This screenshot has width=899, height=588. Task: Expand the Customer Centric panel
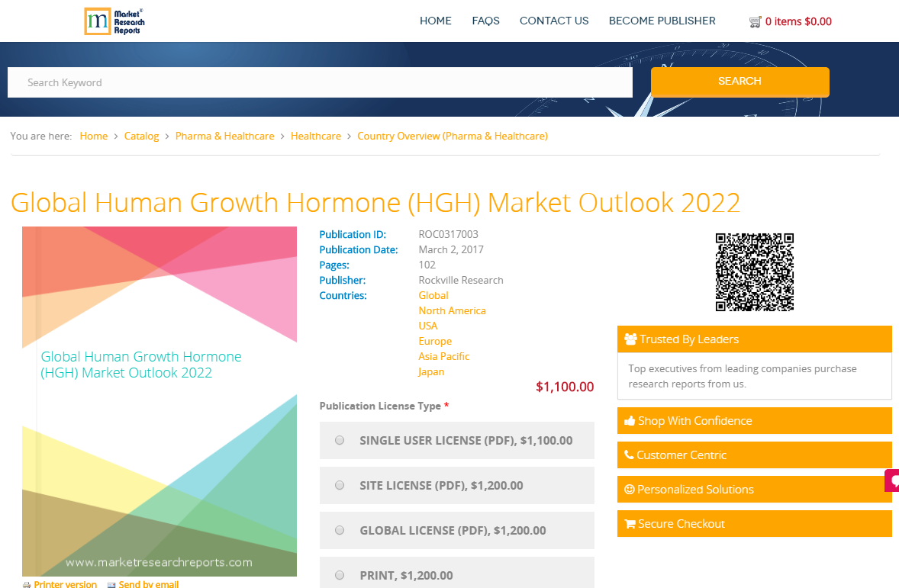[755, 455]
